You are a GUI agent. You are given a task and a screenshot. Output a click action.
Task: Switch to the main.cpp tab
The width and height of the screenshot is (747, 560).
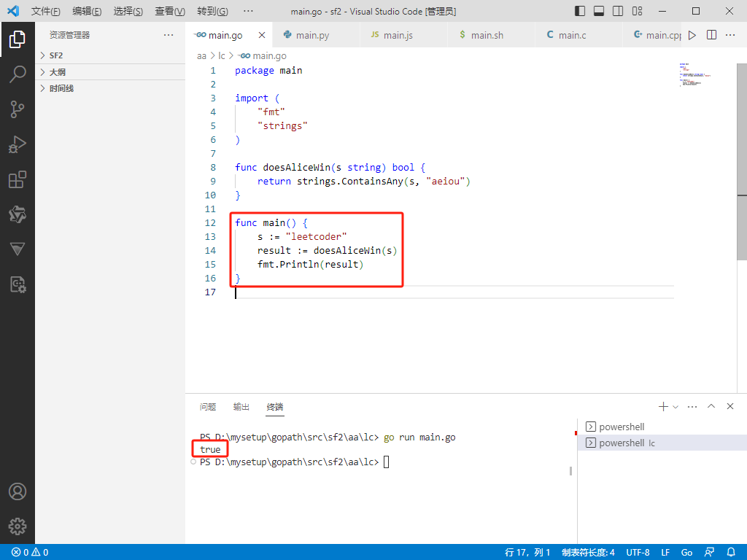[653, 35]
